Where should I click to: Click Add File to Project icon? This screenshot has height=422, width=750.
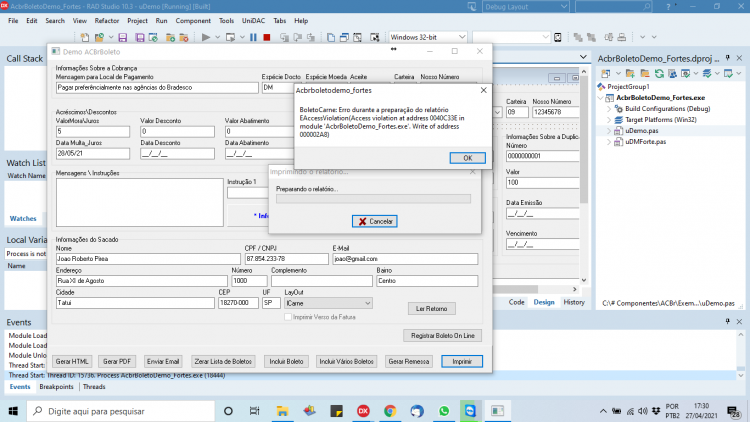[170, 37]
